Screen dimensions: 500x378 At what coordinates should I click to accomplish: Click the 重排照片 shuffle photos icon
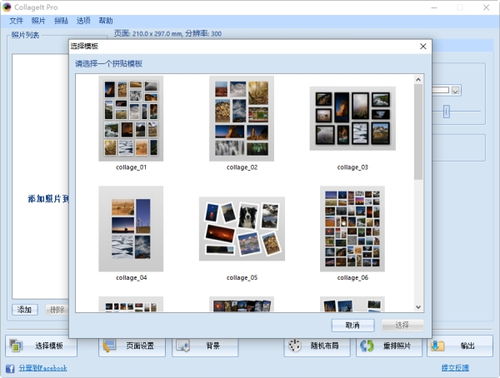(x=367, y=346)
